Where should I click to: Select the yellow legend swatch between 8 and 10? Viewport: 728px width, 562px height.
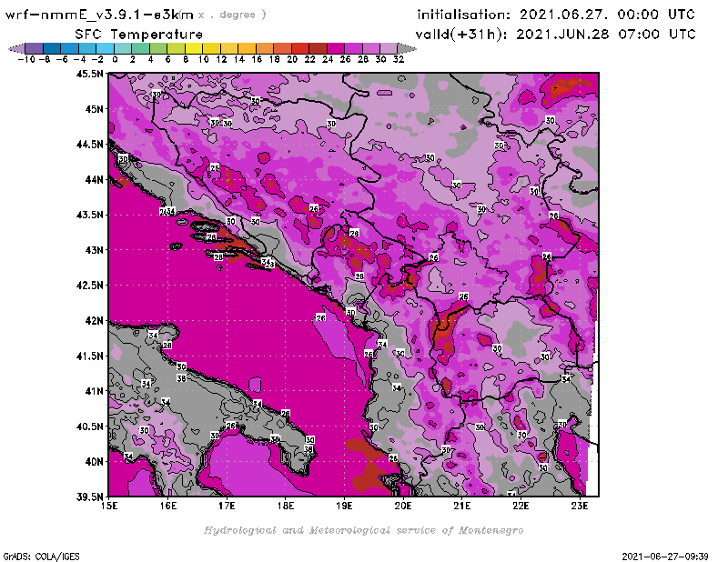[x=194, y=48]
